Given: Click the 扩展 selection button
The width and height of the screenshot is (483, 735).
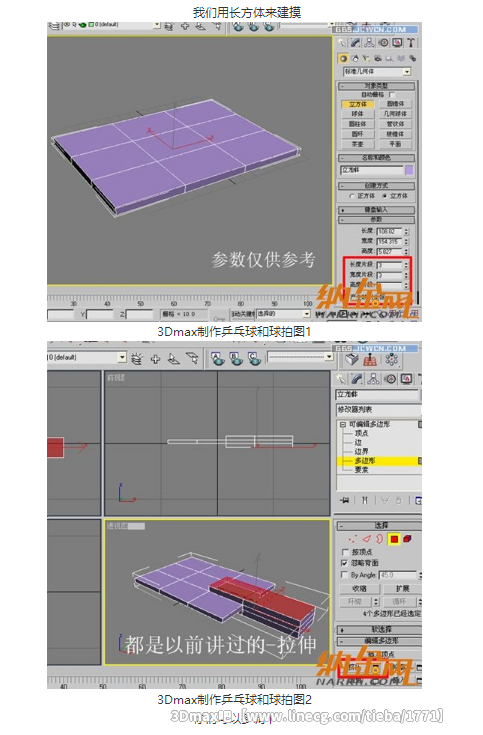Looking at the screenshot, I should point(402,589).
